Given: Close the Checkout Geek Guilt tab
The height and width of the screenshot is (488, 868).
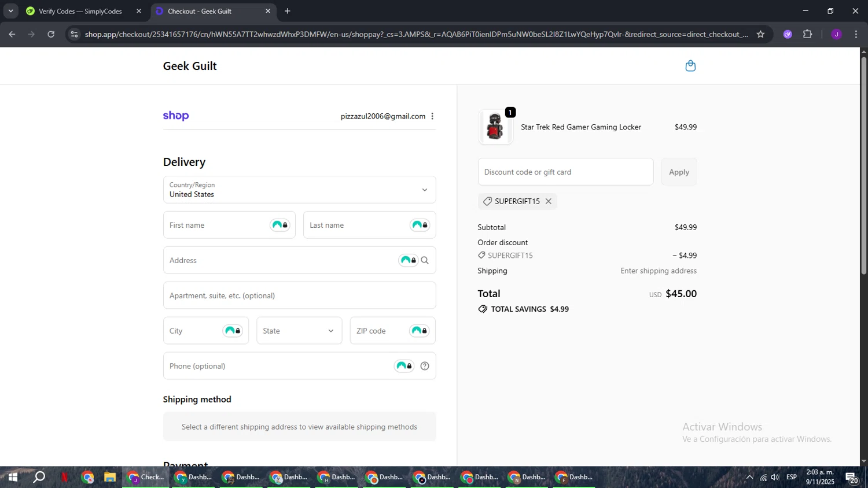Looking at the screenshot, I should pos(268,11).
